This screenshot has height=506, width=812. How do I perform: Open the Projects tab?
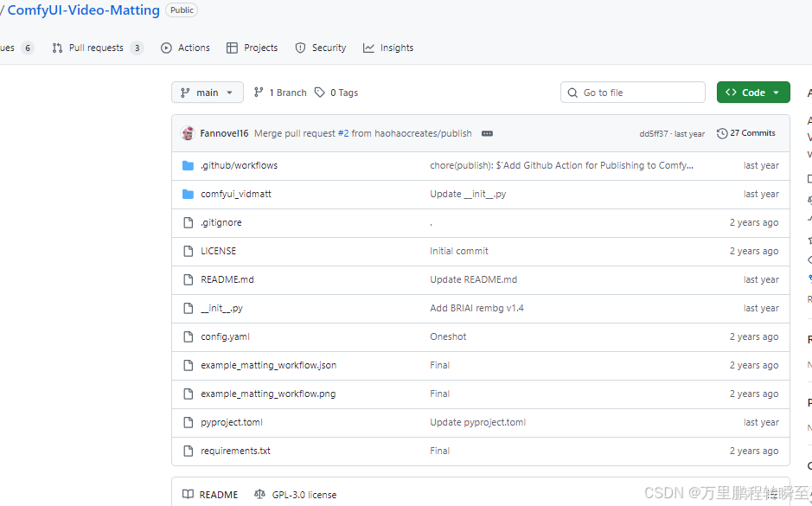(253, 48)
